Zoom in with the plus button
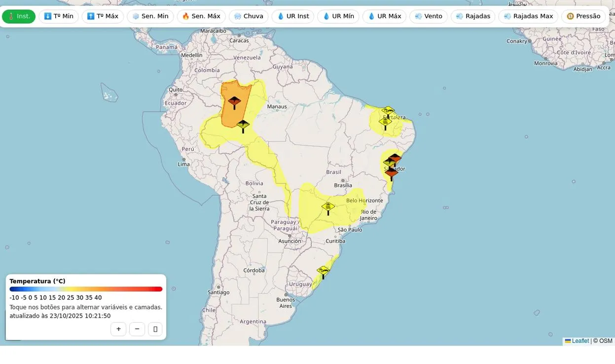Viewport: 615px width, 364px height. tap(118, 329)
